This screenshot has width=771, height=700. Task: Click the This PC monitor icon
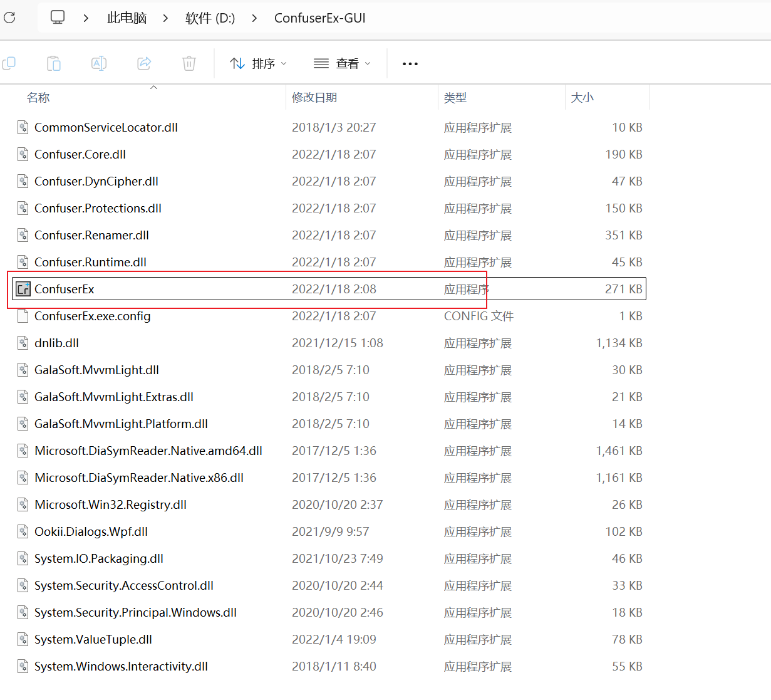coord(58,18)
